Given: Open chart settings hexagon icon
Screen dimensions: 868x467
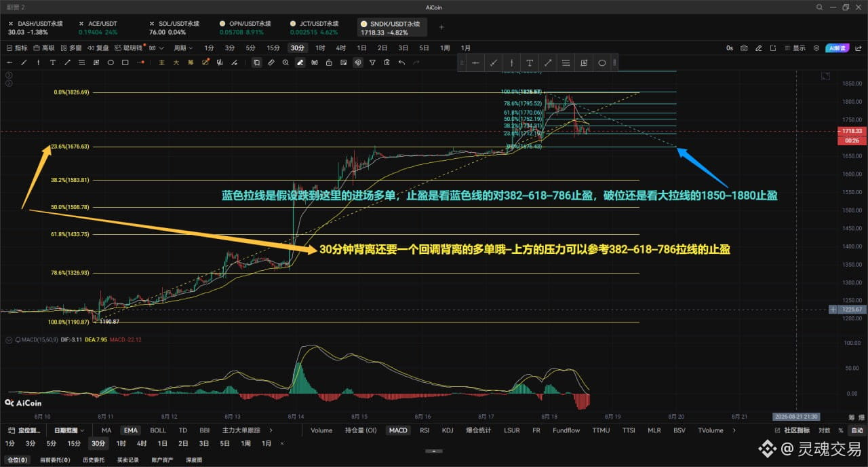Looking at the screenshot, I should coord(816,48).
